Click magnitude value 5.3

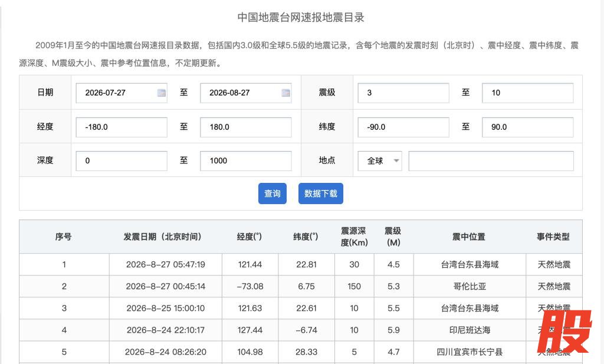(x=393, y=287)
